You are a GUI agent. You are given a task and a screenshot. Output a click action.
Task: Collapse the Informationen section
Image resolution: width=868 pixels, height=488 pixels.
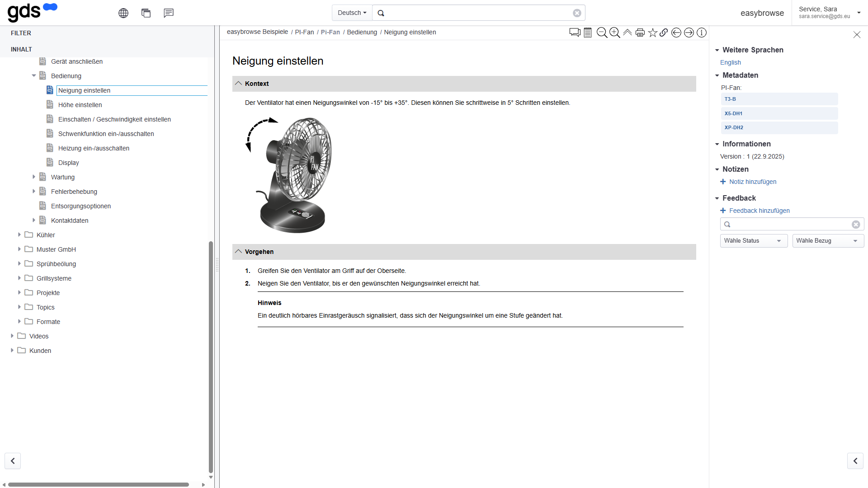click(717, 144)
